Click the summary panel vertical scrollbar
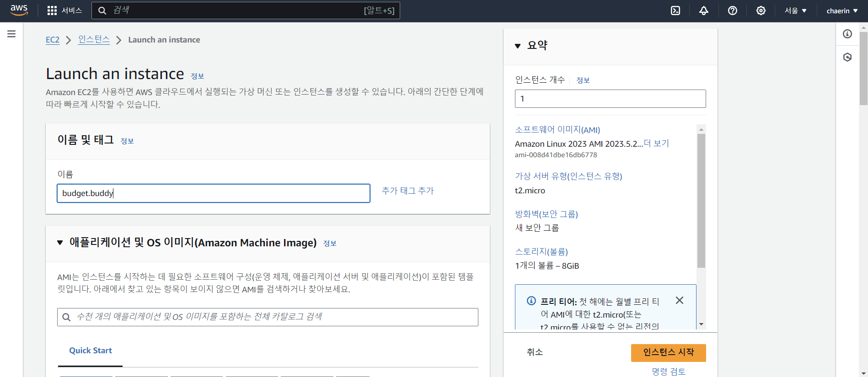 click(701, 201)
